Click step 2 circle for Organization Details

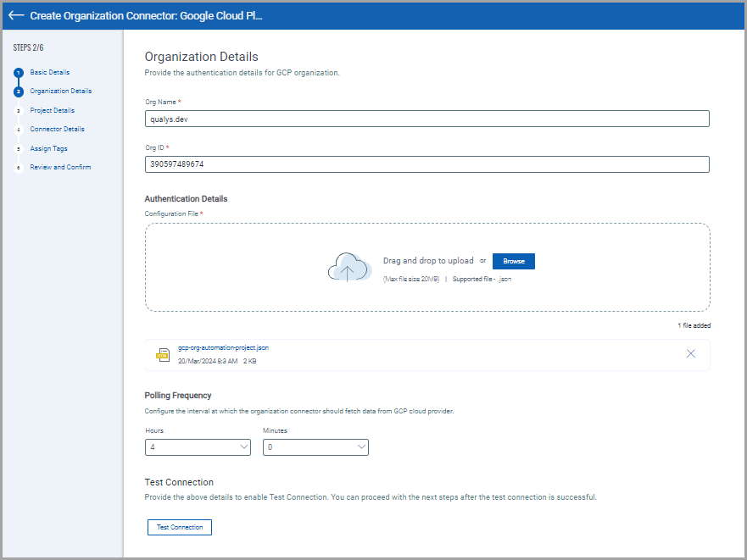coord(19,91)
